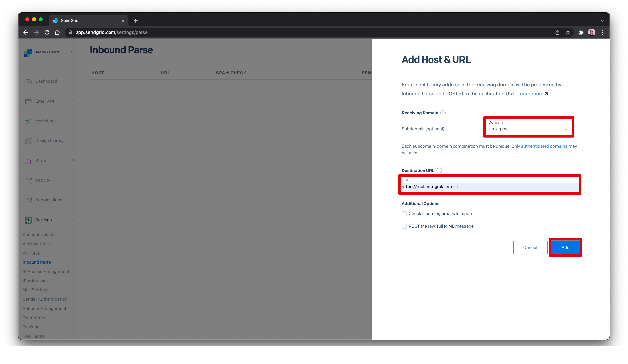
Task: Open IP Access Management
Action: point(46,272)
